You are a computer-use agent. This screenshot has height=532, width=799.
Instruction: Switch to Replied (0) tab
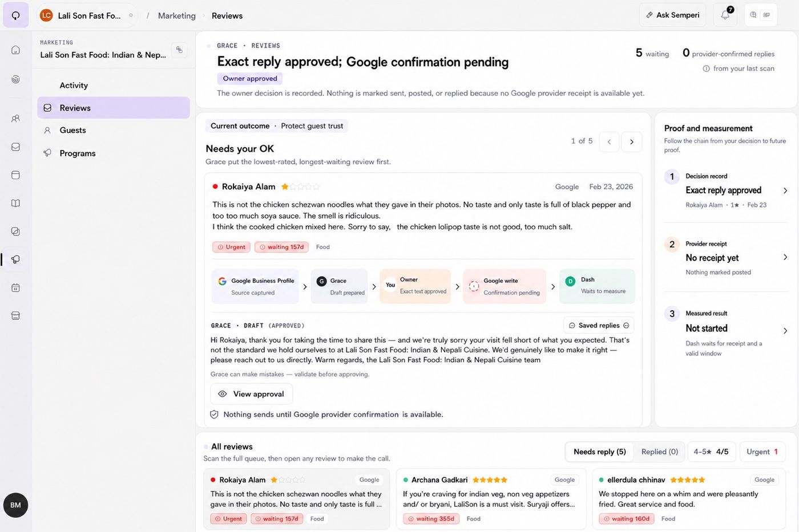pyautogui.click(x=660, y=452)
